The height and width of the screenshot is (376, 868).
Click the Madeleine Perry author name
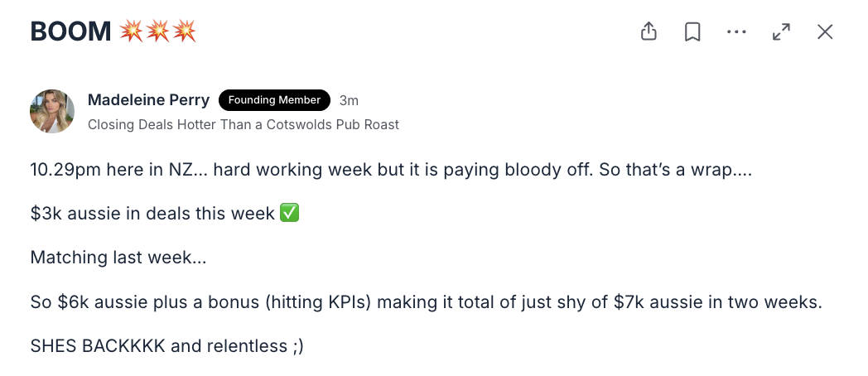tap(148, 100)
